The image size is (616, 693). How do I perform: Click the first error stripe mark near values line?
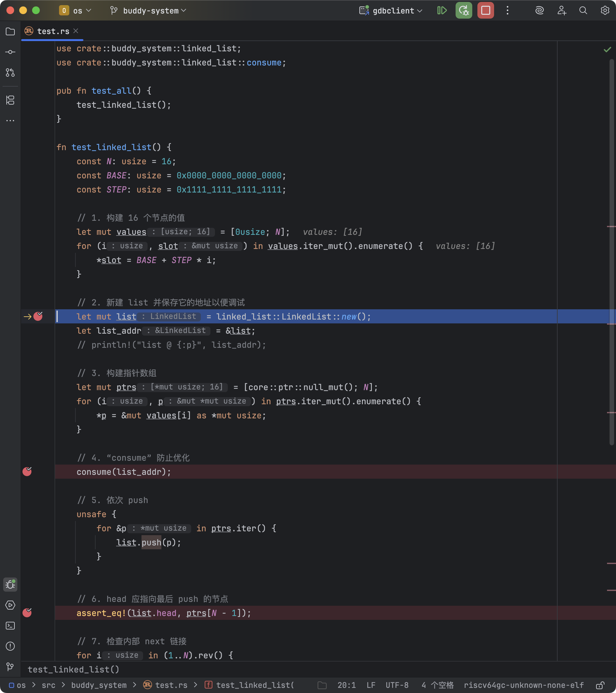point(611,227)
